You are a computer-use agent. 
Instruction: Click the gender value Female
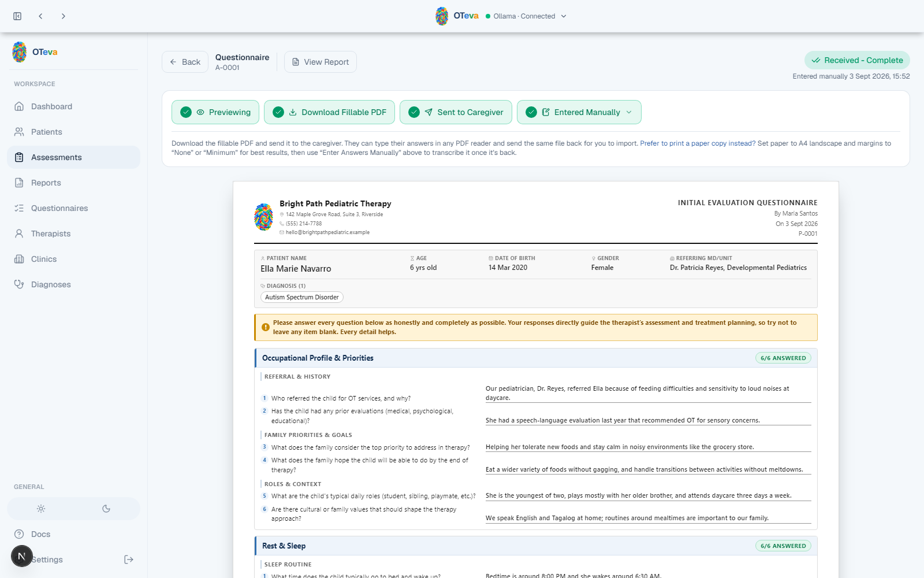[x=602, y=268]
